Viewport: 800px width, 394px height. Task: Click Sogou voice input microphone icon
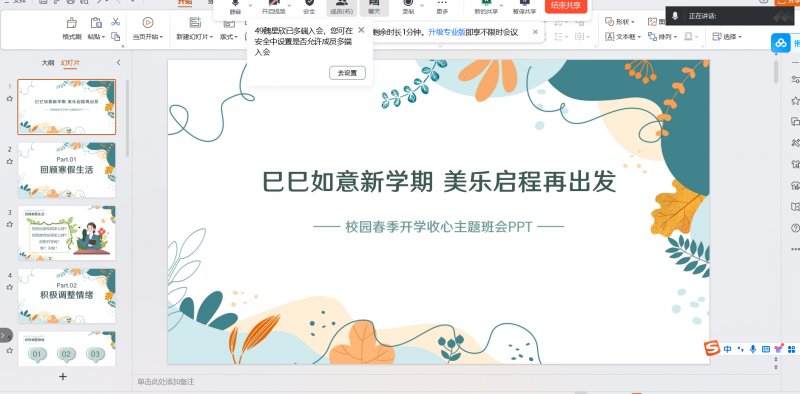[x=753, y=349]
